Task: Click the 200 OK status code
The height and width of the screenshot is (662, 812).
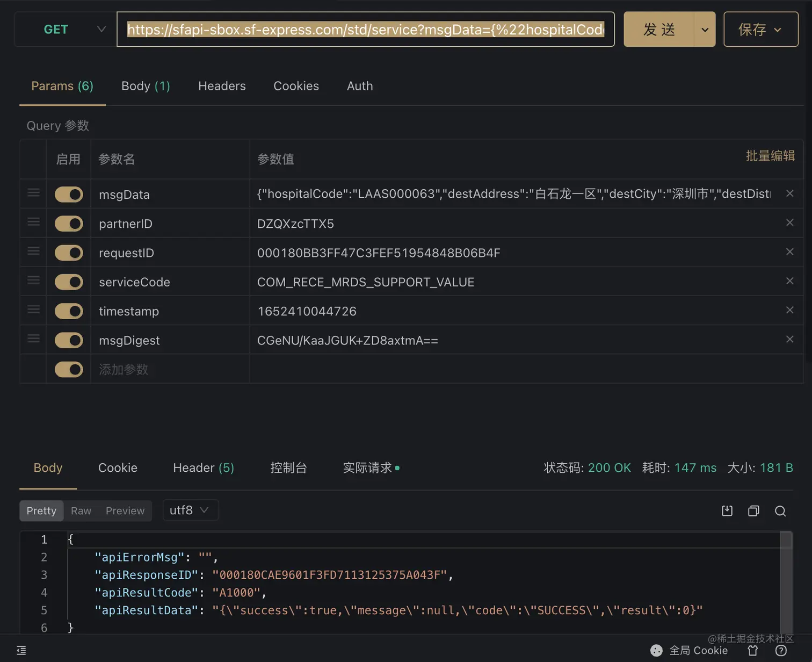Action: [x=610, y=467]
